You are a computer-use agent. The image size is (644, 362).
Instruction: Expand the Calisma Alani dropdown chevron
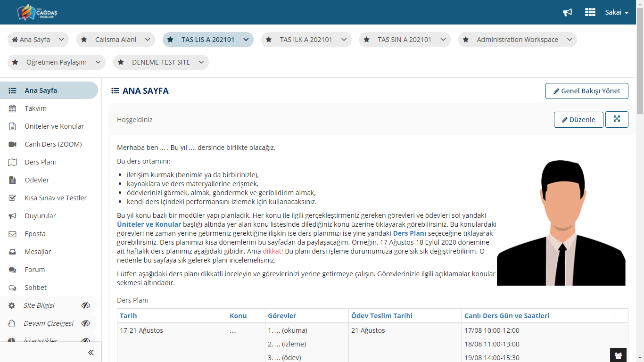click(148, 40)
